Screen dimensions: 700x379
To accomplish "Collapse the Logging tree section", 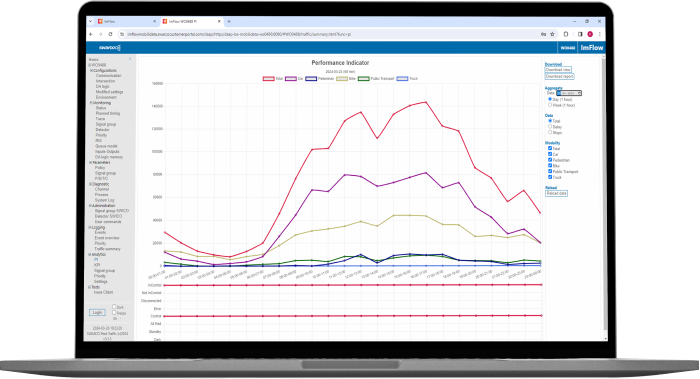I will (90, 227).
